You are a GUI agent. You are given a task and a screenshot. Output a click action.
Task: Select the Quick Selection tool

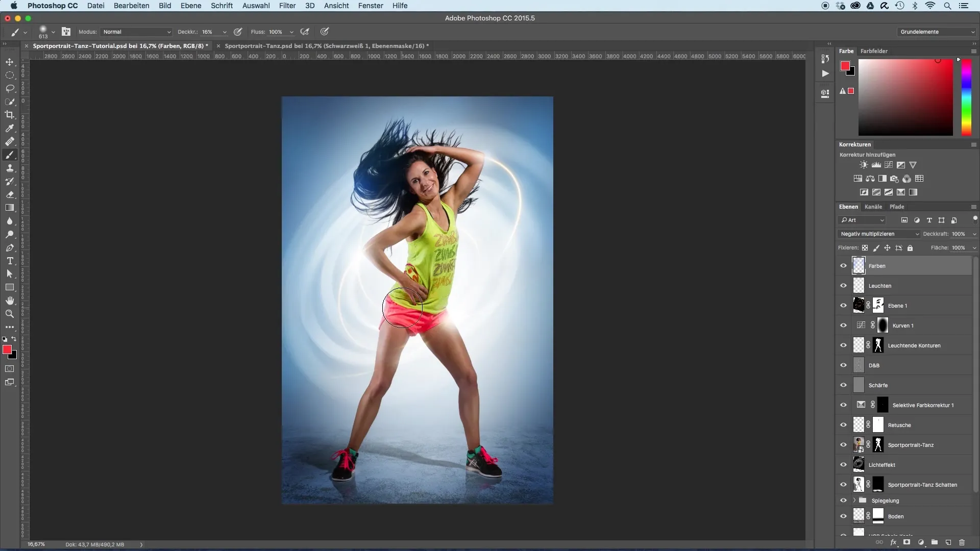pos(10,102)
